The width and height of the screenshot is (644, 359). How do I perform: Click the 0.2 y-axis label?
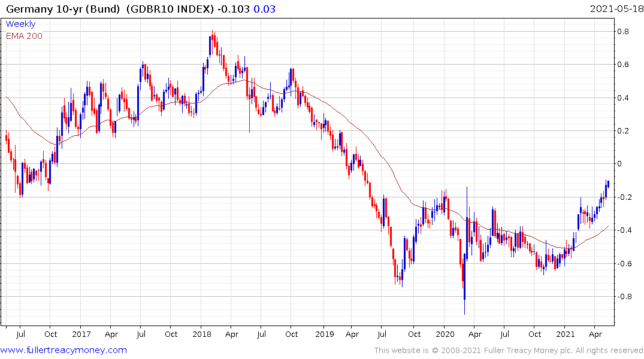pos(623,131)
